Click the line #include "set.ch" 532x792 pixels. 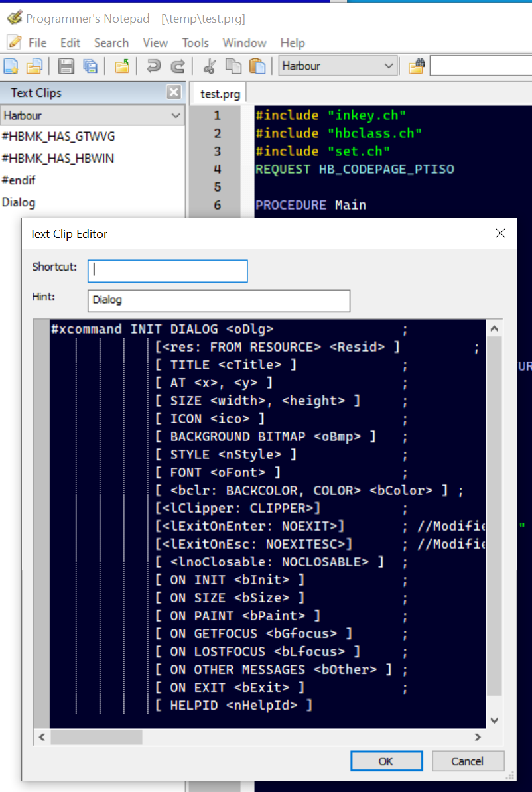pos(323,151)
